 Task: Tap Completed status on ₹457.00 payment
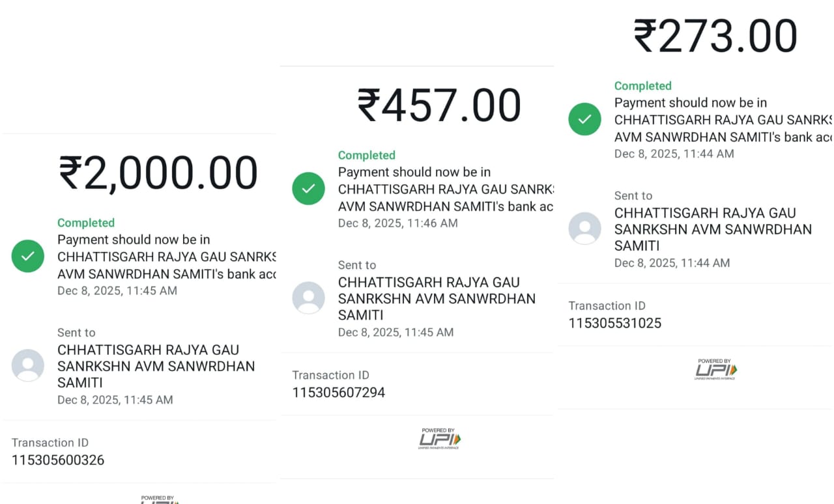pyautogui.click(x=366, y=155)
